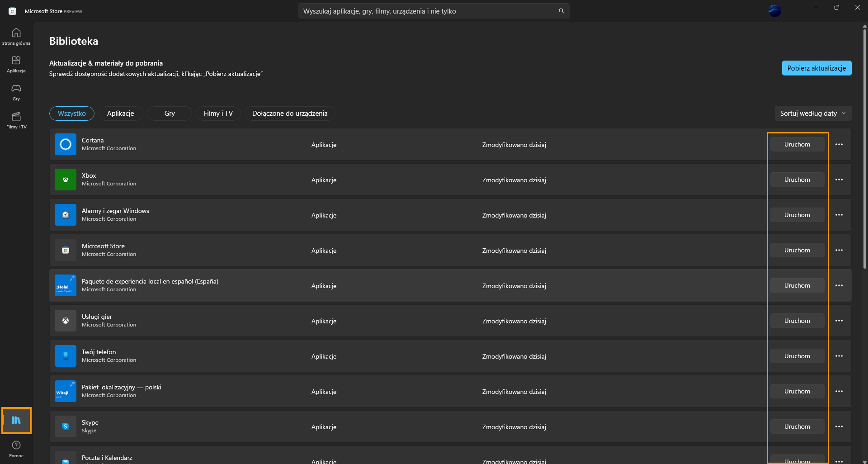The height and width of the screenshot is (464, 868).
Task: Launch Skype with Uruchom
Action: tap(797, 426)
